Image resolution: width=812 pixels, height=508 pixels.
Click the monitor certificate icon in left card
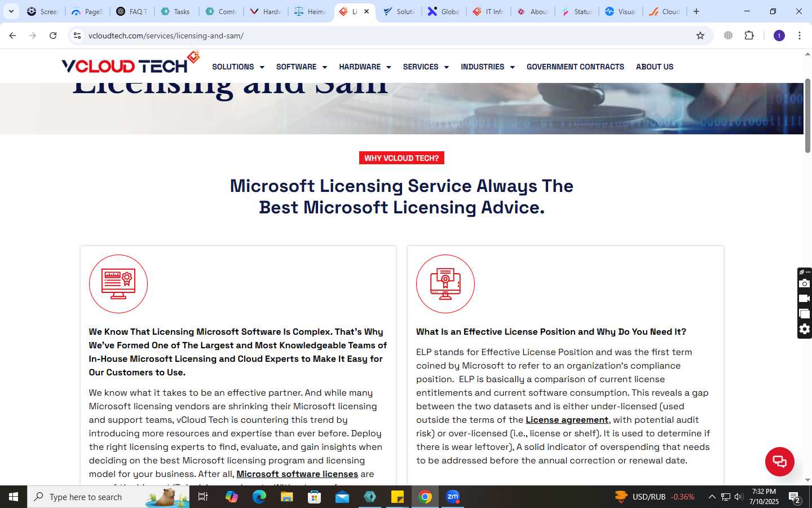[x=118, y=284]
